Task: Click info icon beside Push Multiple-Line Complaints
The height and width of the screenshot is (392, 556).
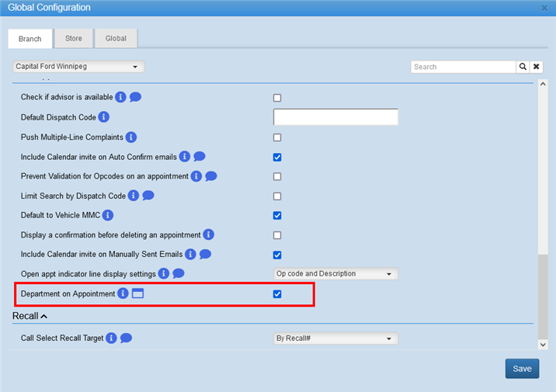Action: (x=131, y=137)
